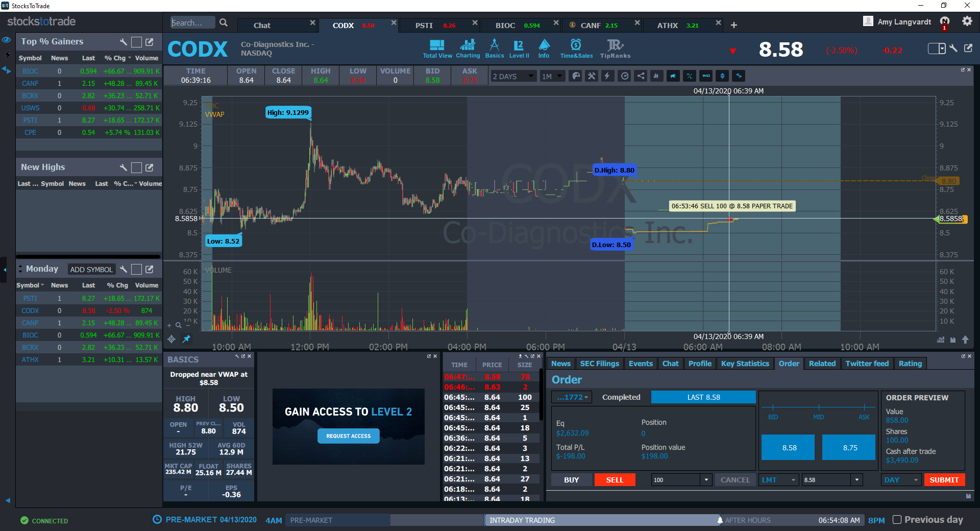Open the LMT order type dropdown

[x=778, y=480]
